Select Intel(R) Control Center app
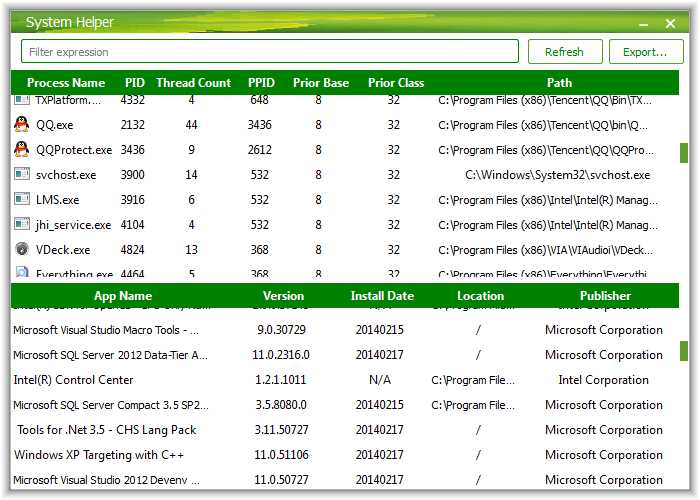Viewport: 700px width, 500px height. click(x=73, y=380)
